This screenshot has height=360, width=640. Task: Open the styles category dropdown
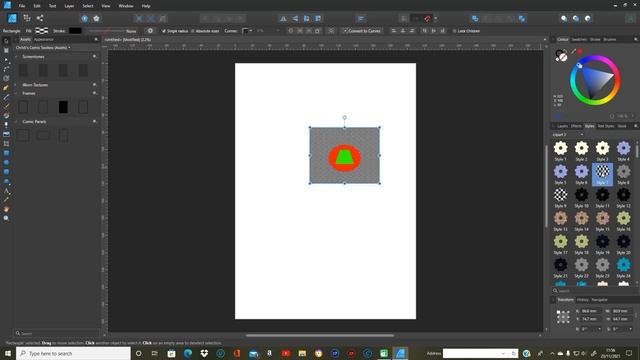[568, 135]
